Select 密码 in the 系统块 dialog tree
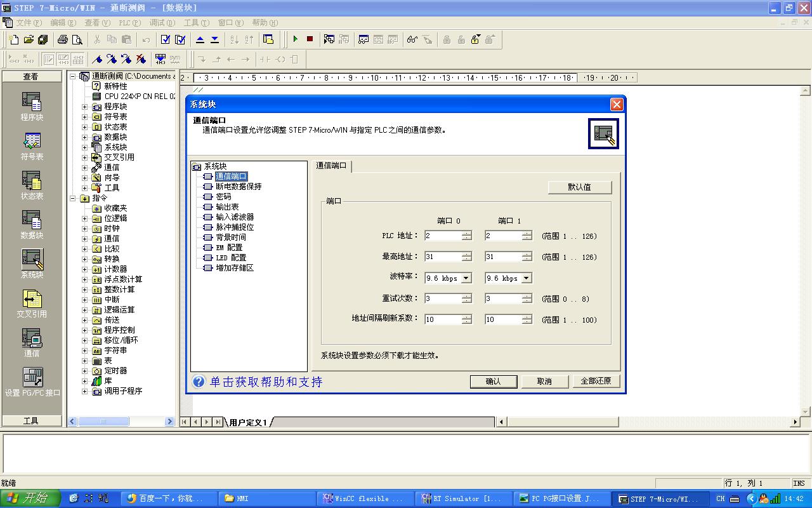The image size is (812, 508). pos(223,197)
